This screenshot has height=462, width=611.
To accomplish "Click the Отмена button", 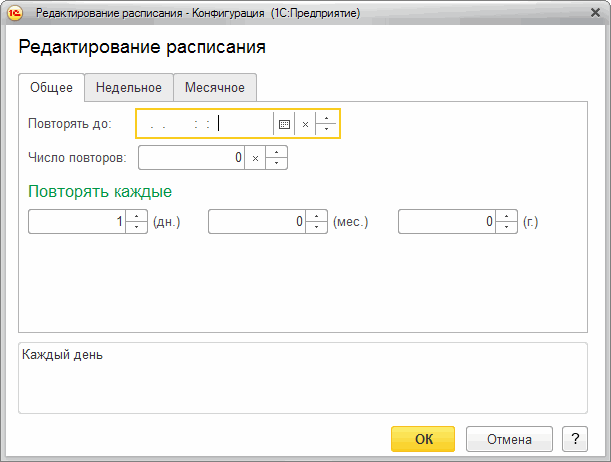I will click(509, 439).
